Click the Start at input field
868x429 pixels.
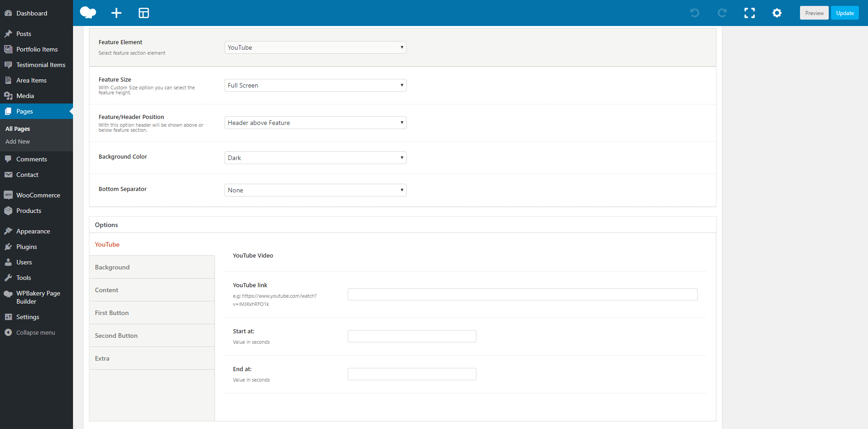(412, 336)
